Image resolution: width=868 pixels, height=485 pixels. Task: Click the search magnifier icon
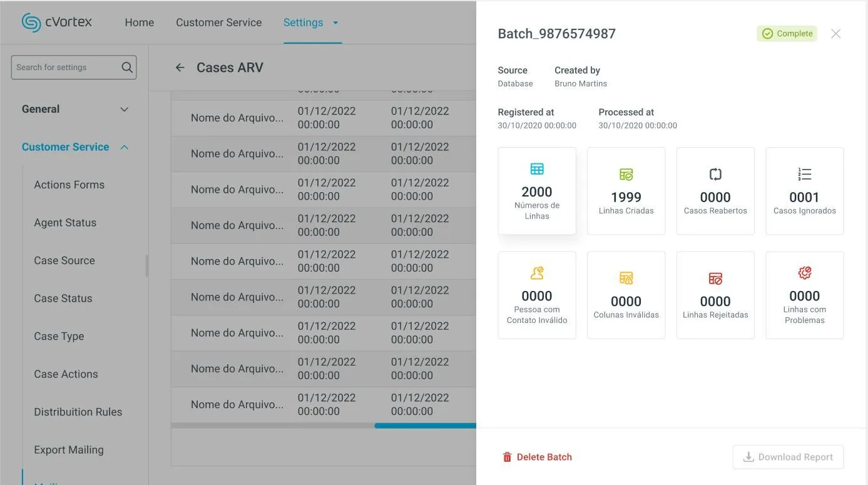point(127,68)
